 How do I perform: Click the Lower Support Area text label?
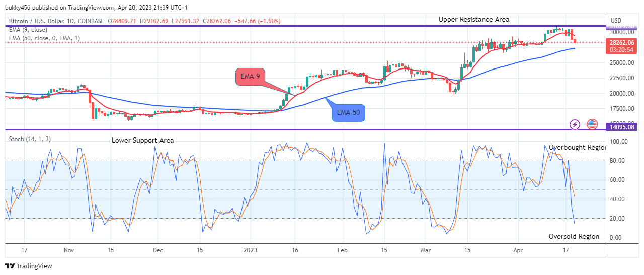click(143, 140)
